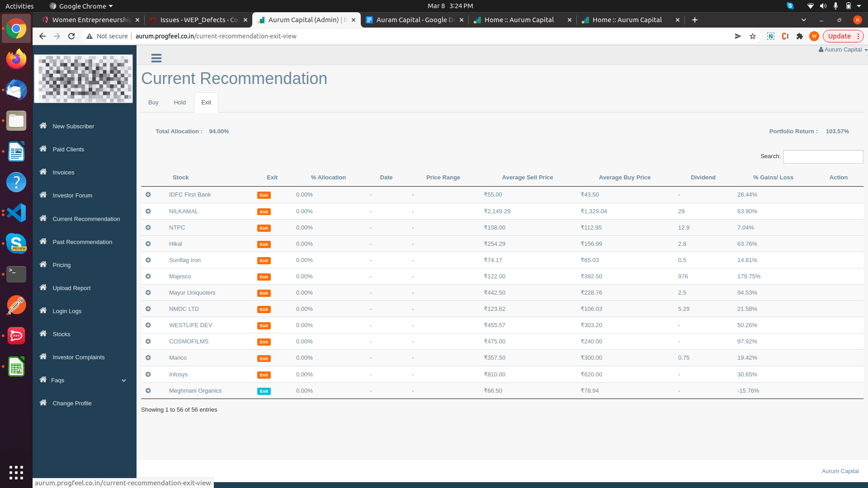Select the Buy tab
Screen dimensions: 868x488
pyautogui.click(x=153, y=102)
